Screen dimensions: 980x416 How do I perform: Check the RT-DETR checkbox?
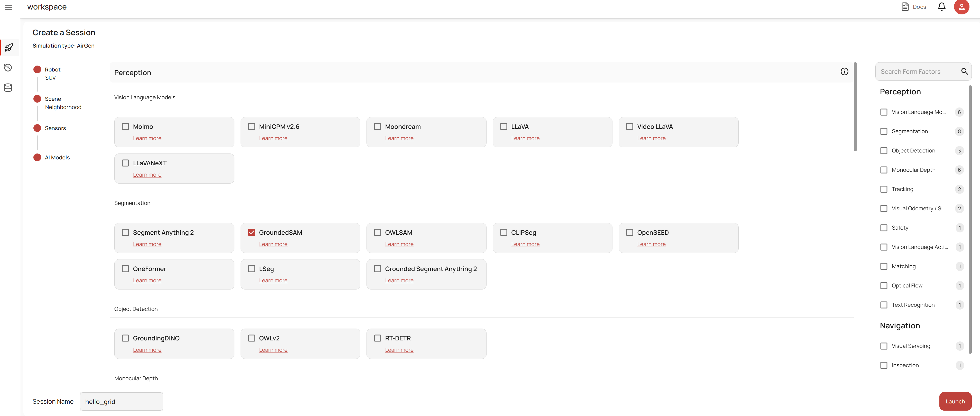pyautogui.click(x=377, y=338)
